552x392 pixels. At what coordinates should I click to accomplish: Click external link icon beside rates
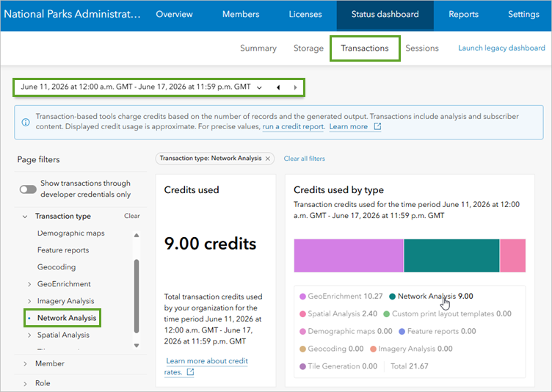(190, 372)
